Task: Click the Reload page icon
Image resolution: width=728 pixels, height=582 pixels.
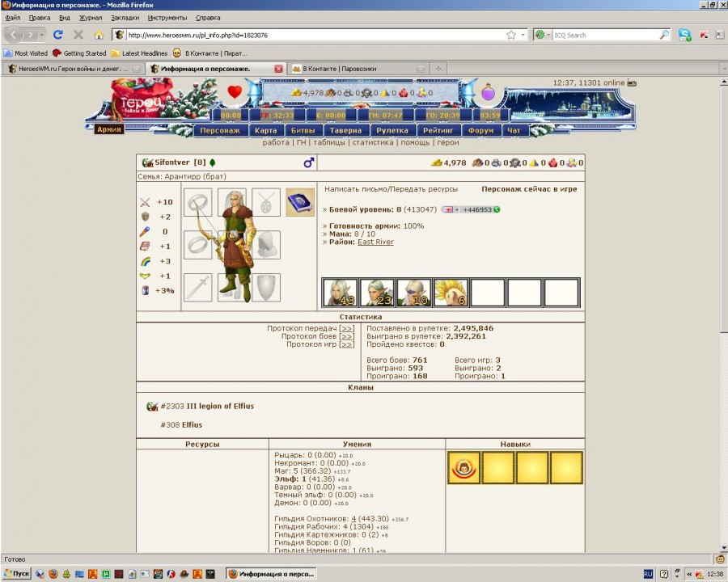Action: click(58, 35)
